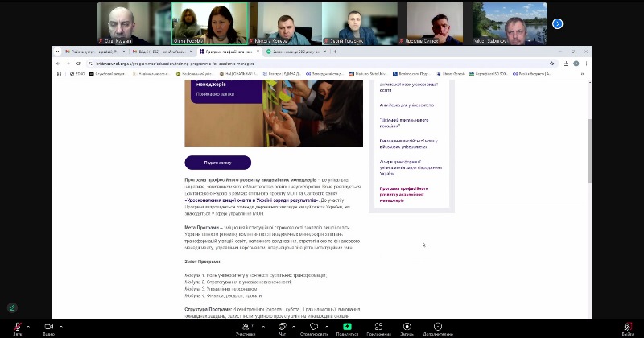The width and height of the screenshot is (644, 338).
Task: Expand video options arrow beside Видео
Action: pos(61,327)
